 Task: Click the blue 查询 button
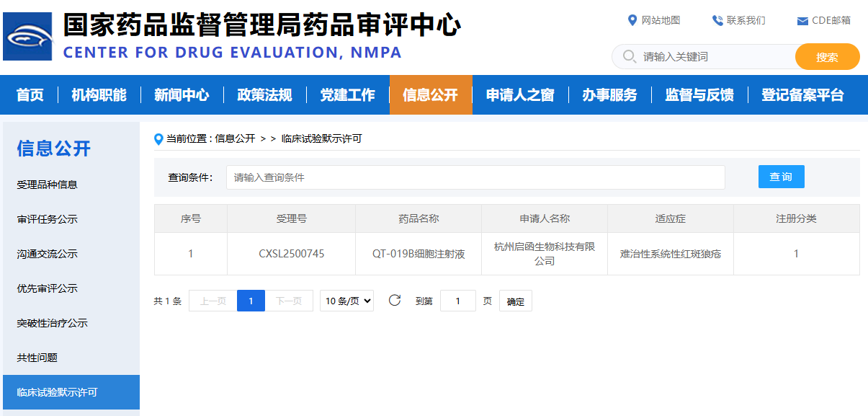click(781, 177)
